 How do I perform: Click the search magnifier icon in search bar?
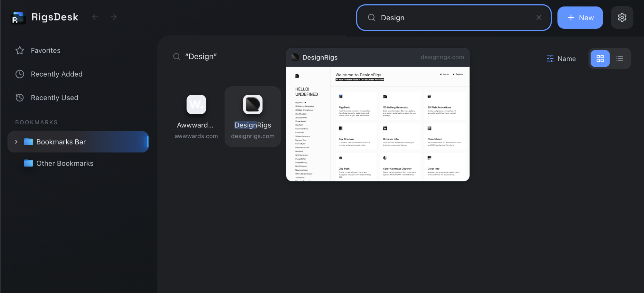pos(372,17)
